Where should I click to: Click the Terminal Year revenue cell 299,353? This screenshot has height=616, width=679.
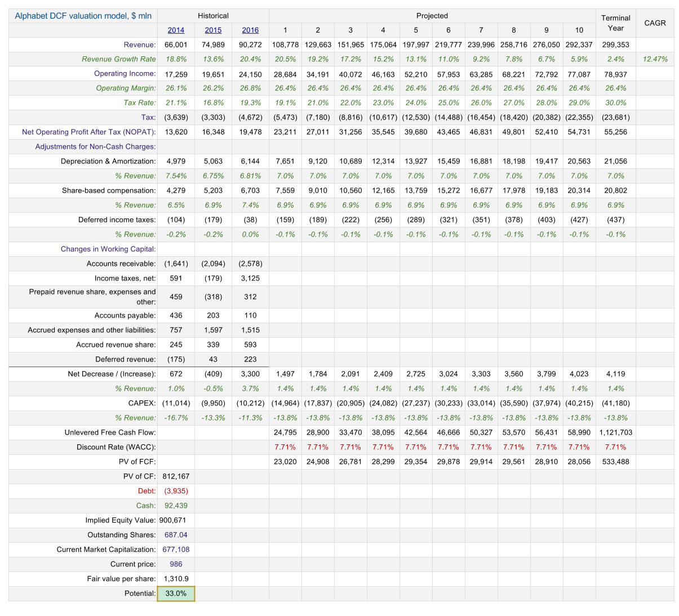coord(615,44)
